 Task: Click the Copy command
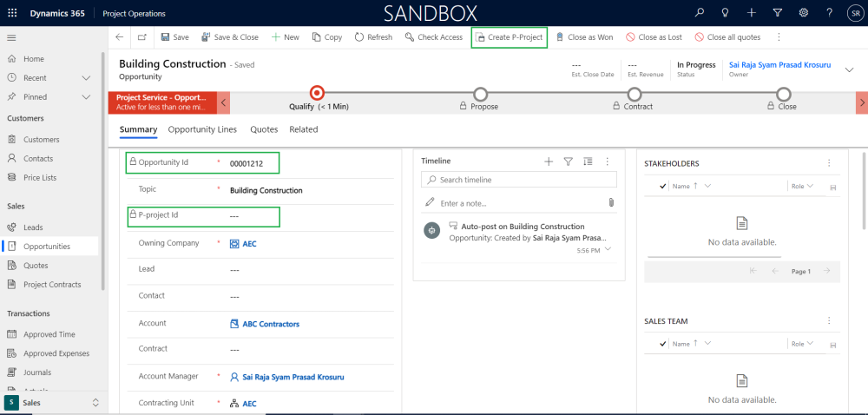coord(327,37)
